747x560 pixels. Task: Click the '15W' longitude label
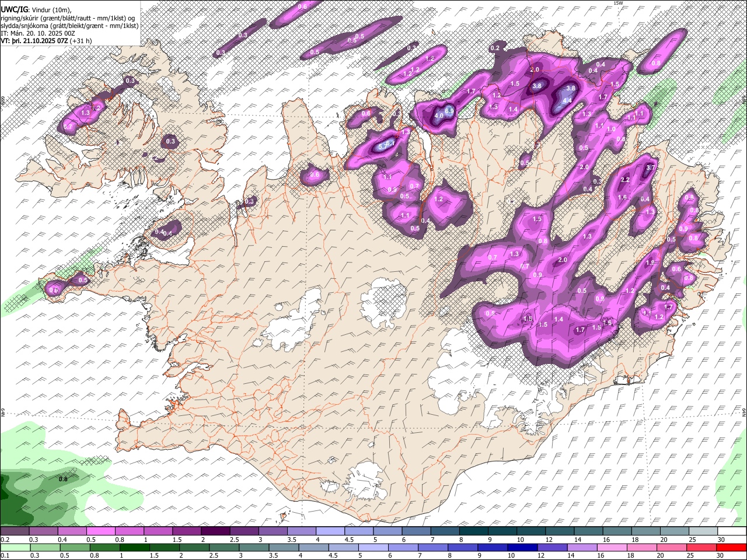coord(618,3)
